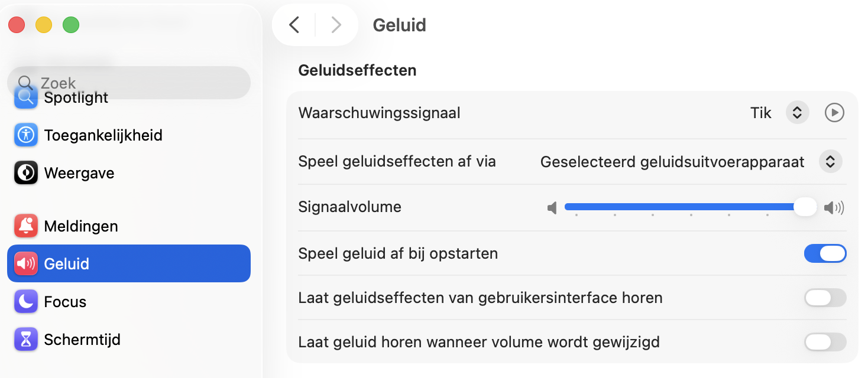This screenshot has width=868, height=378.
Task: Preview the alert sound with the play button
Action: [834, 112]
